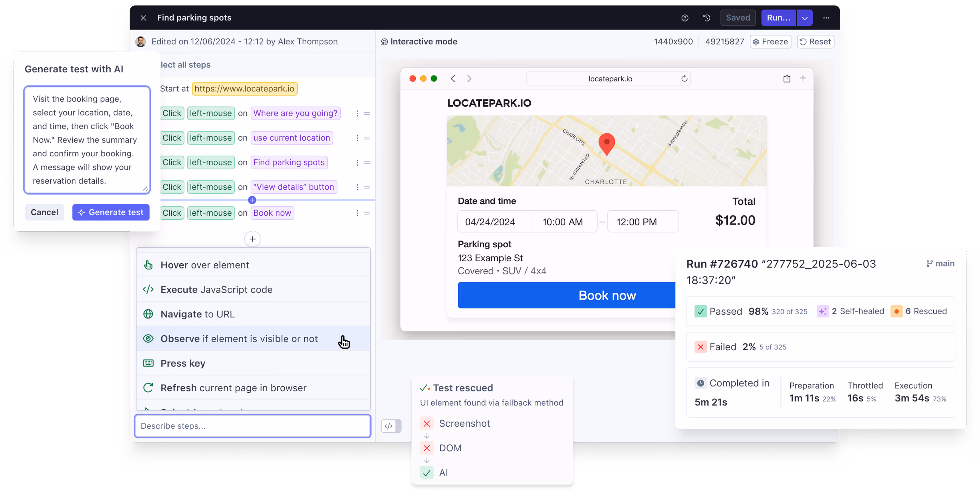Click the red map pin on map
Viewport: 980px width, 491px height.
(606, 144)
